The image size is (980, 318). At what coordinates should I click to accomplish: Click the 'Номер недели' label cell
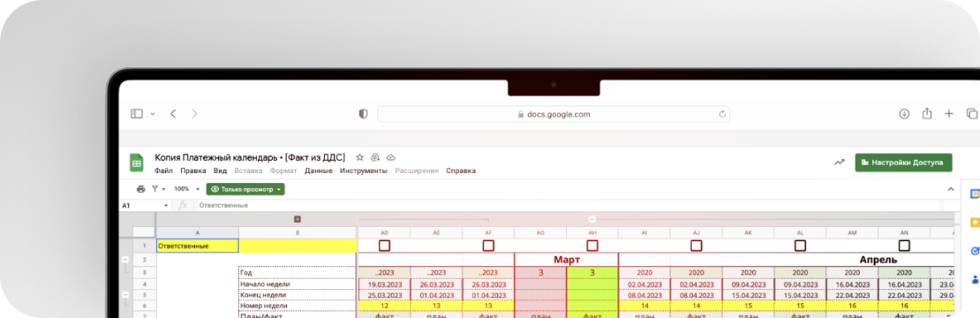[x=298, y=307]
